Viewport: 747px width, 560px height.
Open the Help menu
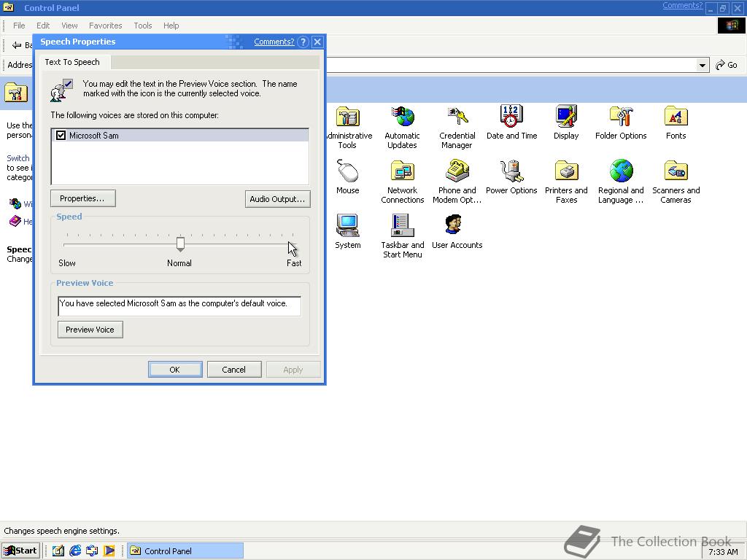pos(171,26)
